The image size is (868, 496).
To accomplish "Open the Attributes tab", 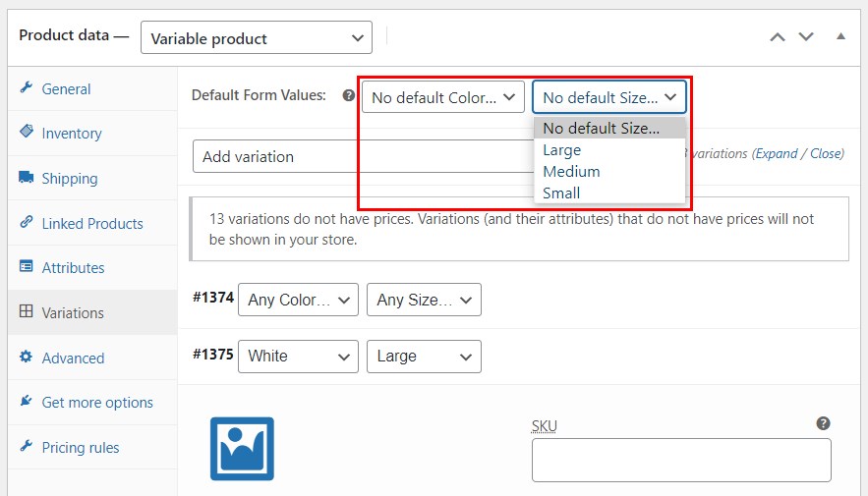I will coord(92,267).
